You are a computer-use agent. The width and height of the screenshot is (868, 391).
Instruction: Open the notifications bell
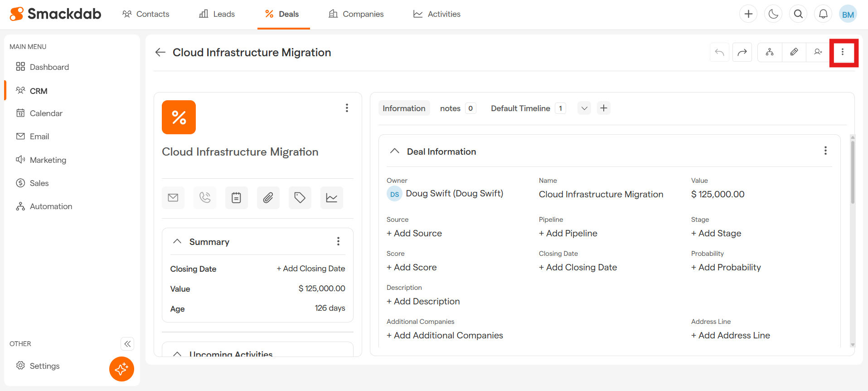click(x=823, y=14)
